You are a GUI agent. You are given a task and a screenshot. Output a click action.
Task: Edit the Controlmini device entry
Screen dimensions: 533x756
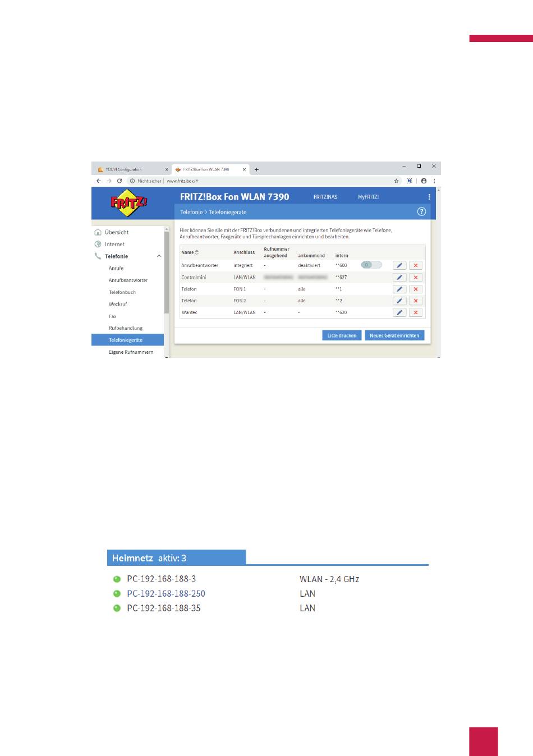(x=399, y=277)
